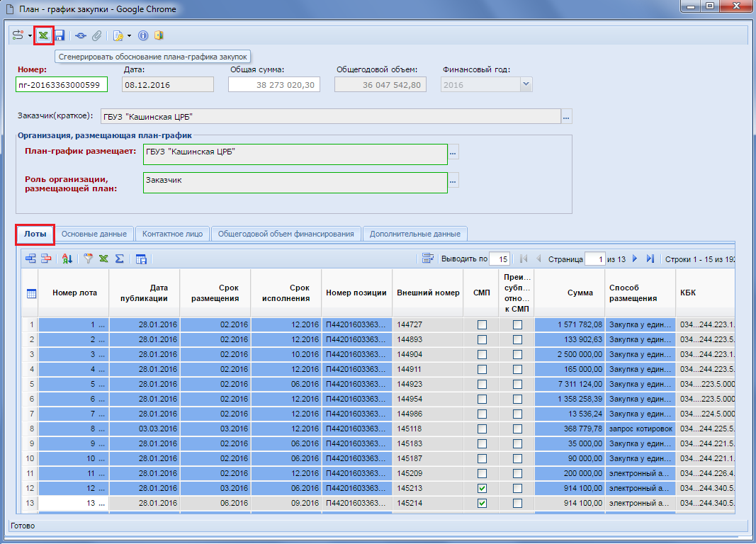
Task: Go to next page of lots grid
Action: [635, 259]
